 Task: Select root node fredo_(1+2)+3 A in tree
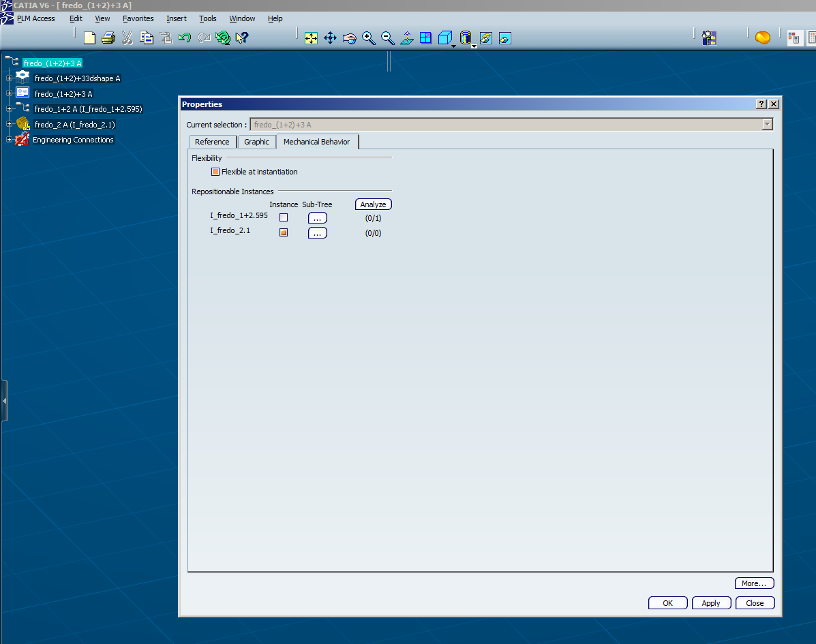click(x=52, y=63)
